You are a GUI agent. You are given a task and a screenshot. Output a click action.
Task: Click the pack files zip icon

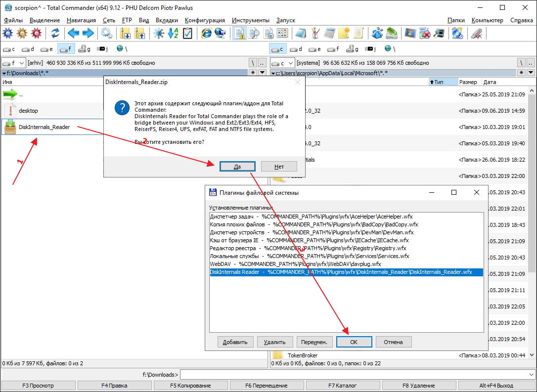tap(126, 34)
